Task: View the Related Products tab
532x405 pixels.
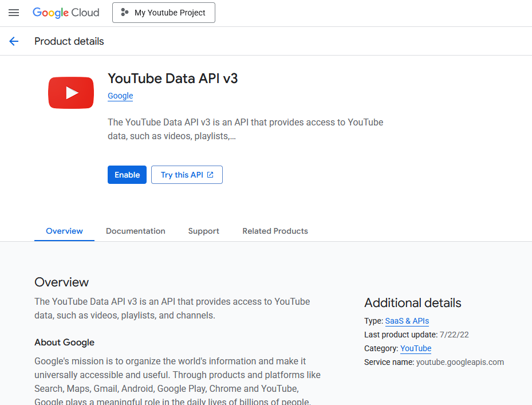Action: point(275,231)
